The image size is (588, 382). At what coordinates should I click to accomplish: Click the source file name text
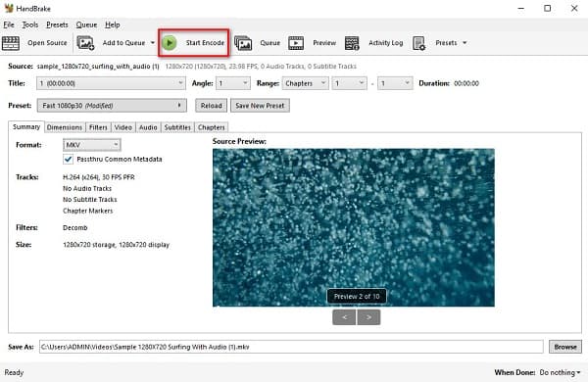click(98, 67)
